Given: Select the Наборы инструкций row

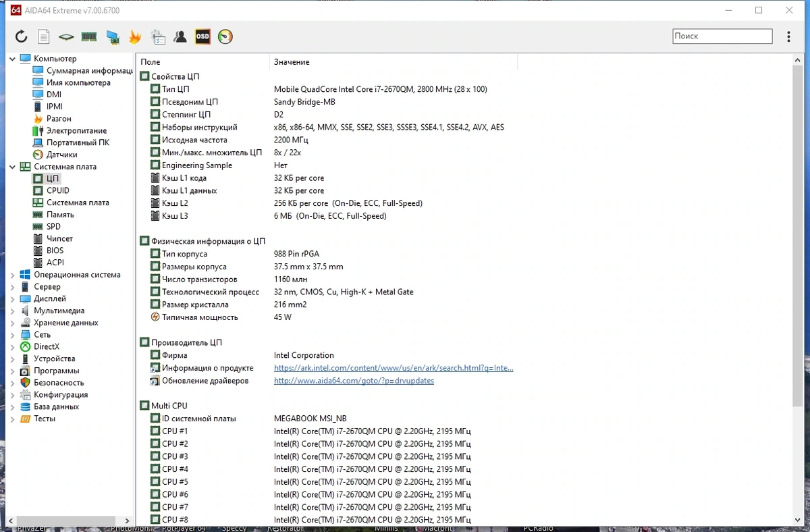Looking at the screenshot, I should pyautogui.click(x=327, y=127).
